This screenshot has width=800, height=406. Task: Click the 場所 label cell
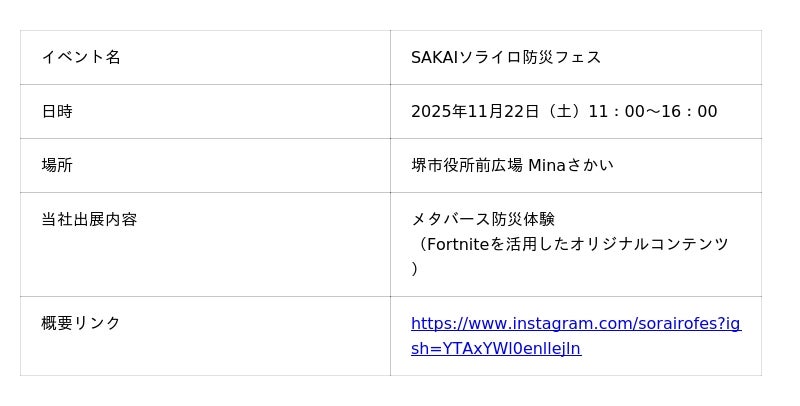click(x=57, y=165)
